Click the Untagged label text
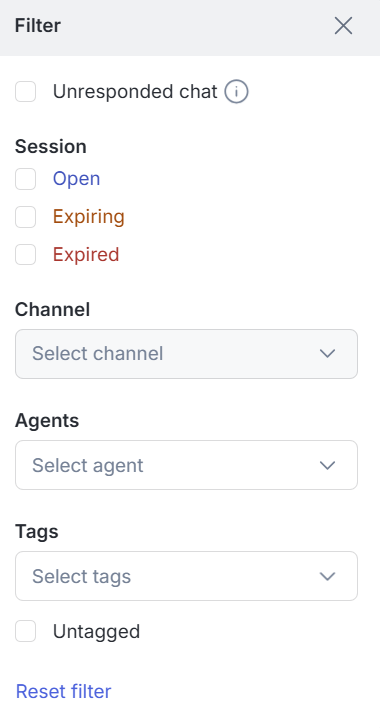This screenshot has height=728, width=380. coord(96,632)
